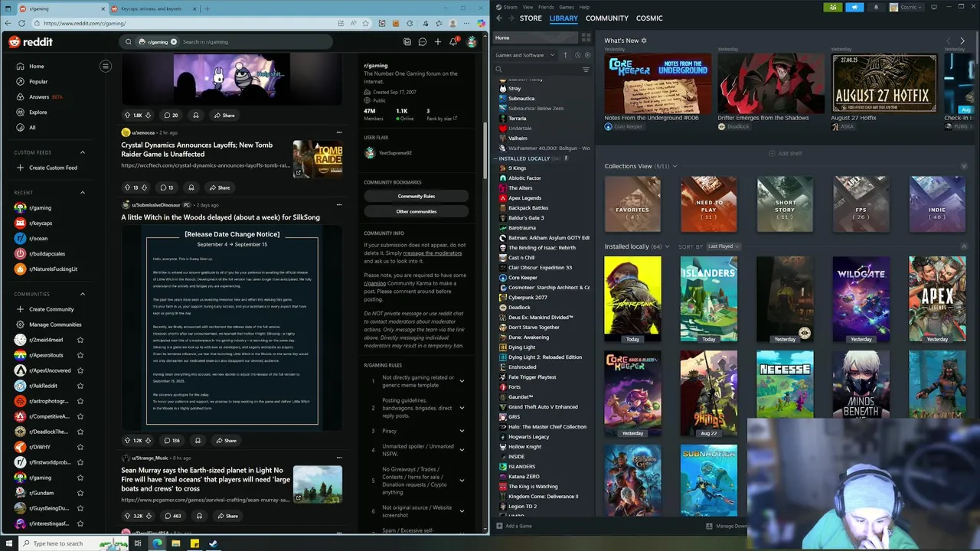Screen dimensions: 980x551
Task: Star r/astrophotography in communities list
Action: (80, 401)
